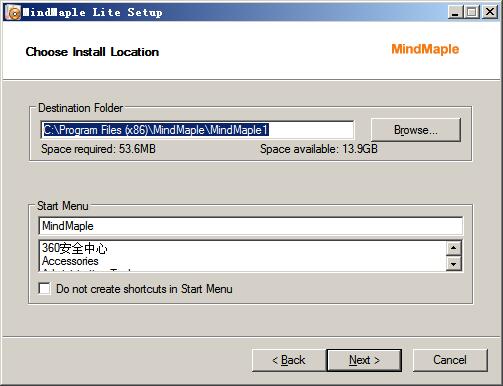Viewport: 503px width, 386px height.
Task: Click the 'Choose Install Location' heading
Action: pyautogui.click(x=92, y=52)
